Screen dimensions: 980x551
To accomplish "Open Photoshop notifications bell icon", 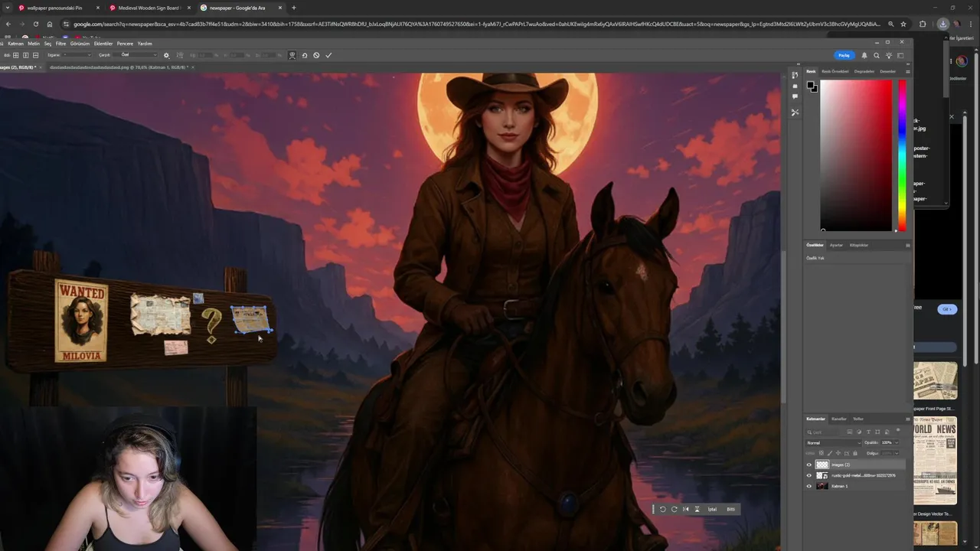I will point(864,55).
